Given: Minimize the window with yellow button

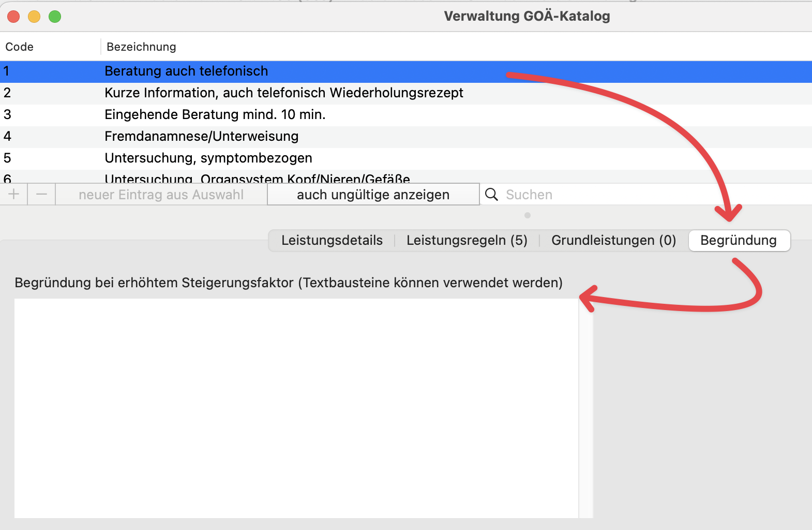Looking at the screenshot, I should tap(34, 17).
